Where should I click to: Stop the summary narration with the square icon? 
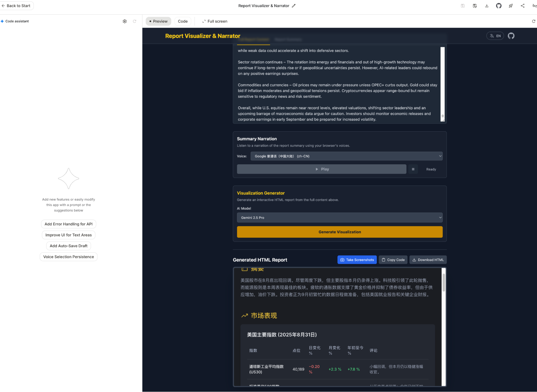413,169
